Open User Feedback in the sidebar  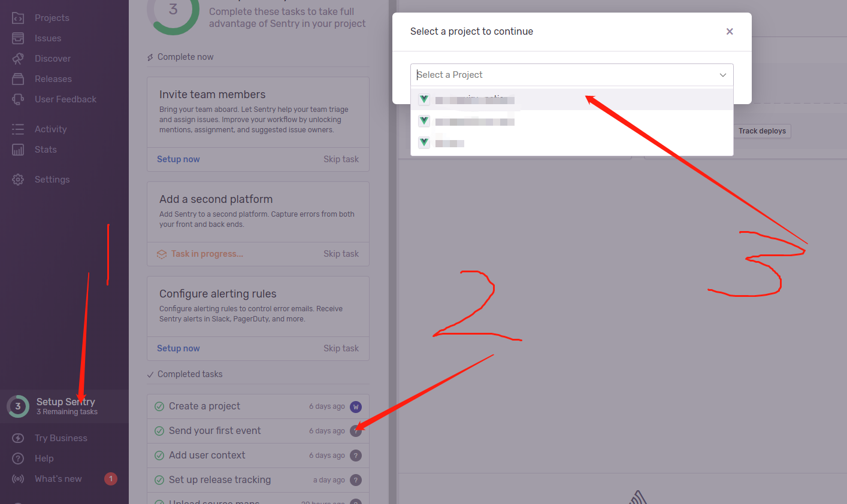tap(65, 99)
